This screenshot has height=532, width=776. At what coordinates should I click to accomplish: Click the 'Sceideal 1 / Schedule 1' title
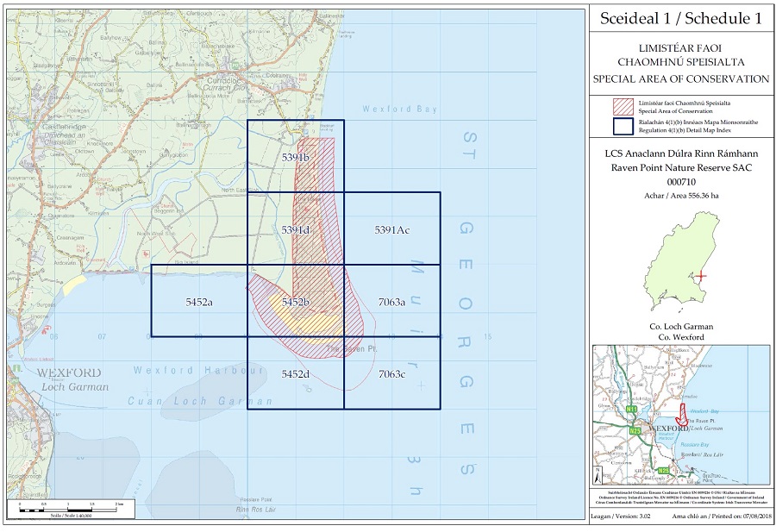coord(681,19)
